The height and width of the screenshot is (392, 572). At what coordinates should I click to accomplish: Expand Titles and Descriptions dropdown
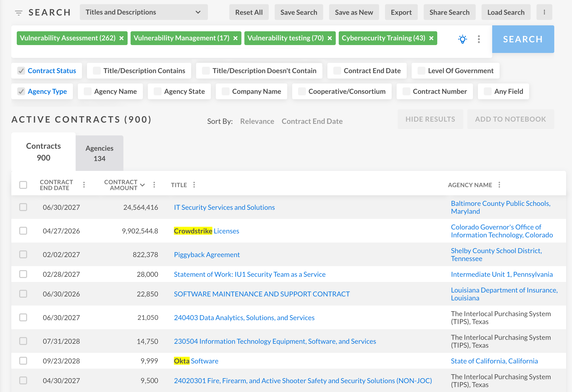click(x=144, y=12)
